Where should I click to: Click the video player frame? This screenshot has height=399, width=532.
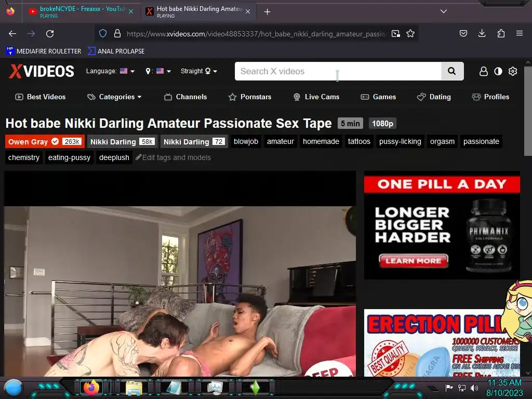[180, 273]
